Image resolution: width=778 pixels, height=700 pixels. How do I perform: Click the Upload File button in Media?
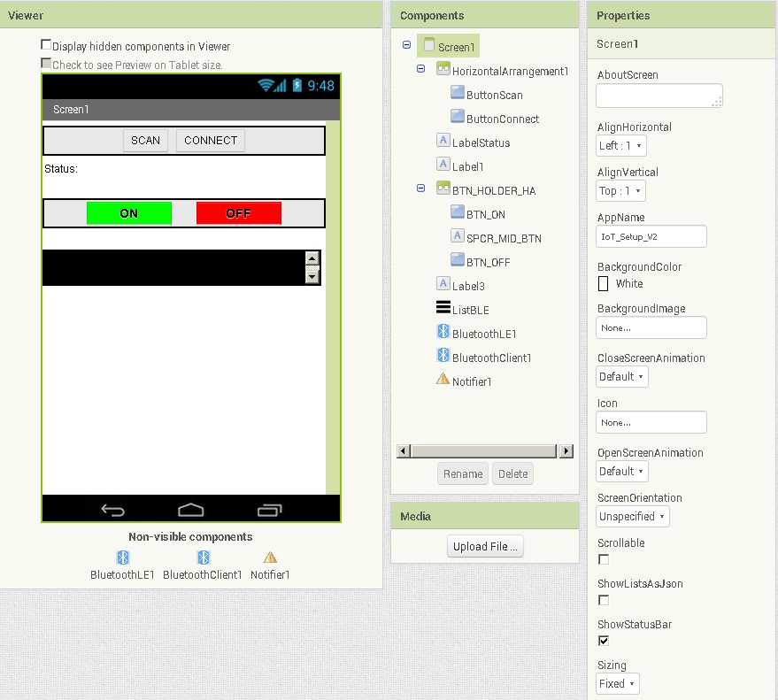(x=485, y=546)
